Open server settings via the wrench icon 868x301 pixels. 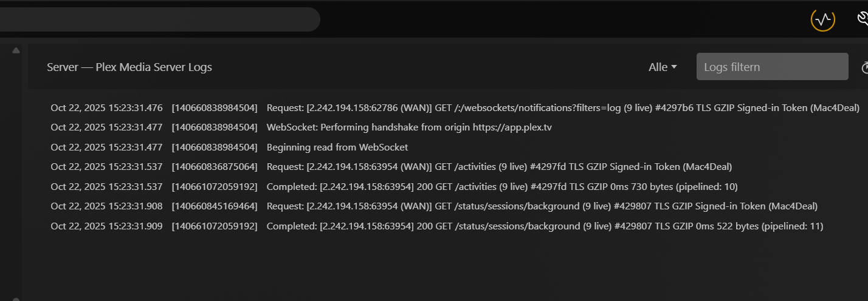[863, 20]
